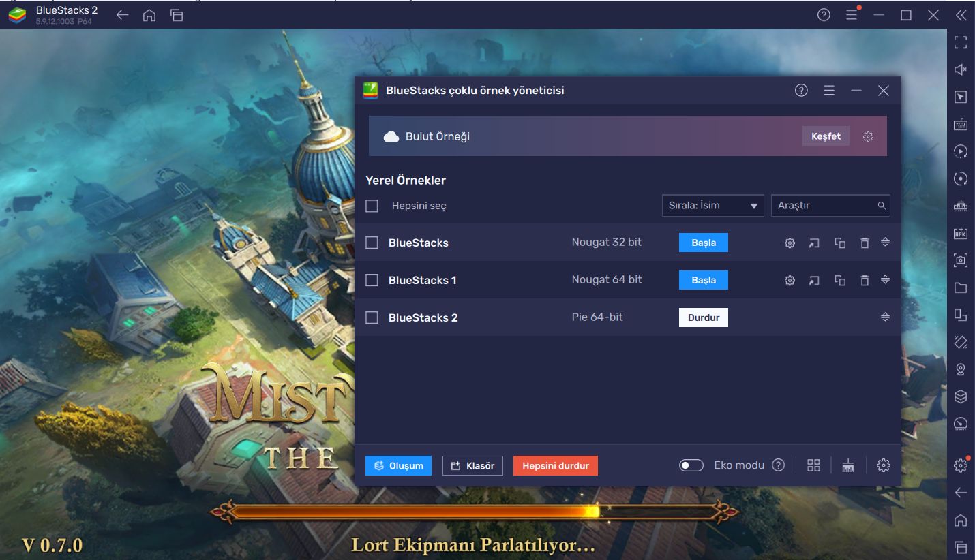
Task: Arrange instances with grid icon
Action: (x=813, y=465)
